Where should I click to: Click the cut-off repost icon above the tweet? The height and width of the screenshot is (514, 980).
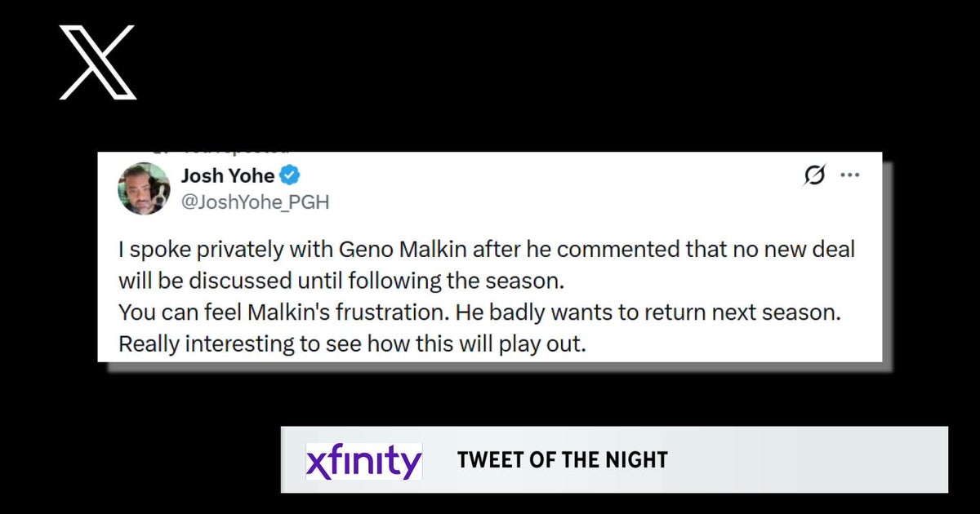161,153
